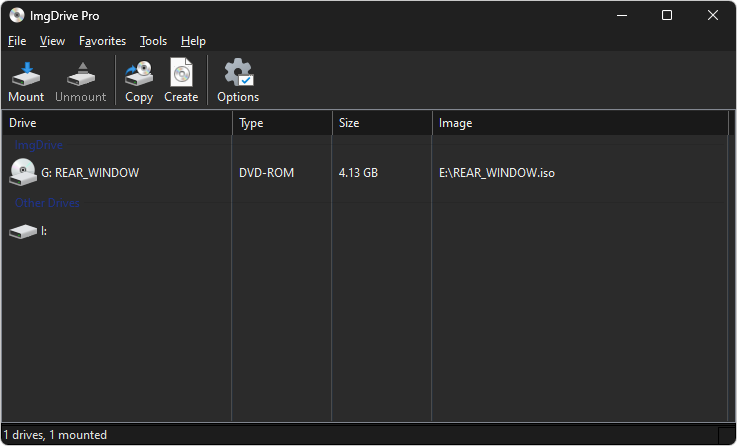737x446 pixels.
Task: Open the View menu
Action: coord(52,41)
